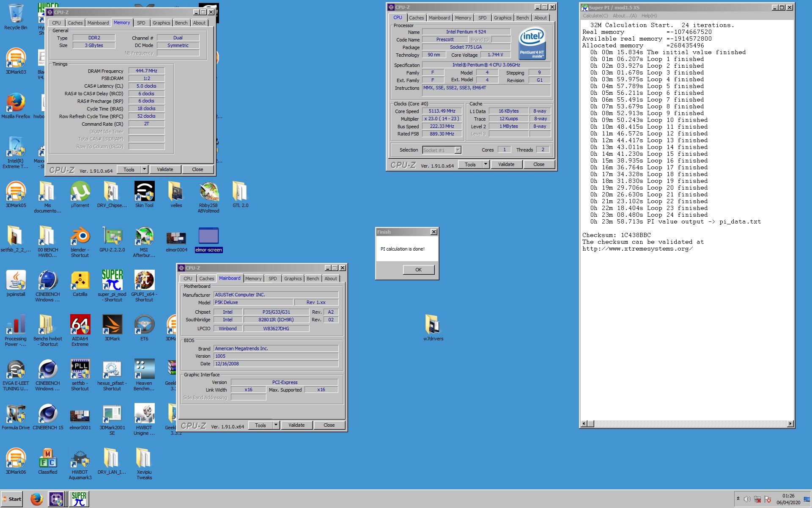Click the Super PI horizontal scrollbar right arrow

click(790, 424)
